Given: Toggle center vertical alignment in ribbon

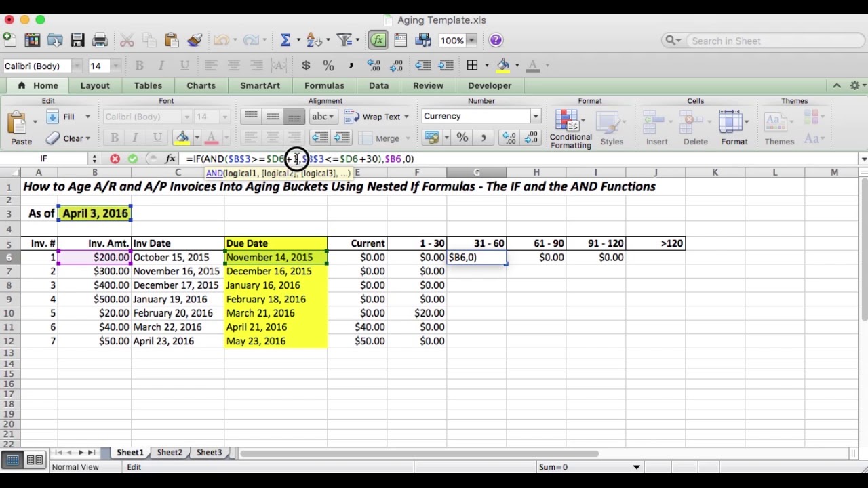Looking at the screenshot, I should (x=273, y=117).
